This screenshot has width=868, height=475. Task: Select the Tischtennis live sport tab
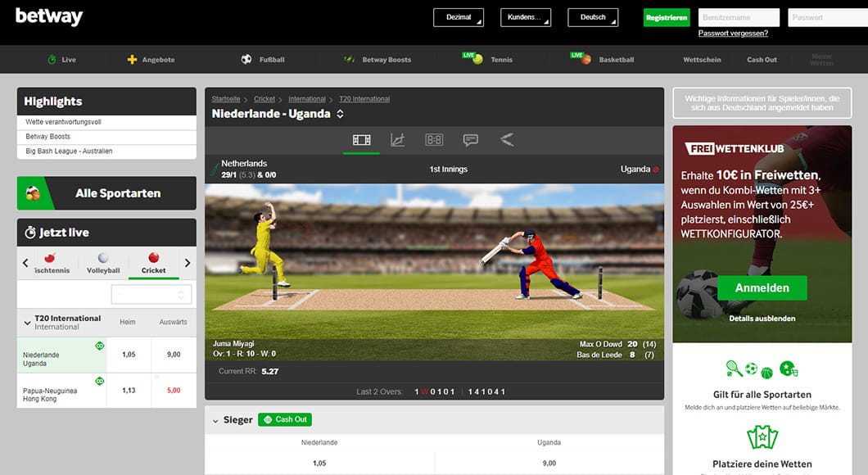pyautogui.click(x=52, y=264)
